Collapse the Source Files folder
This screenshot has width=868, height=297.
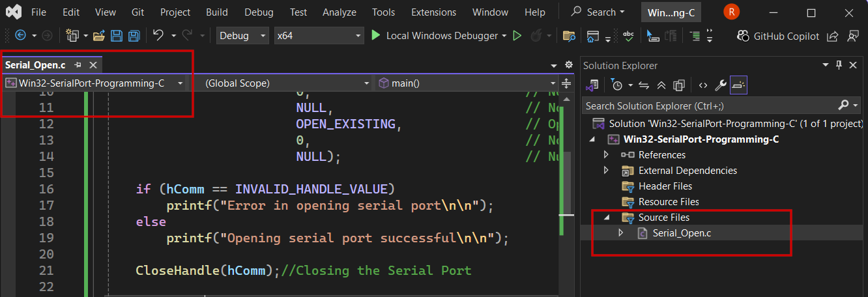[607, 218]
